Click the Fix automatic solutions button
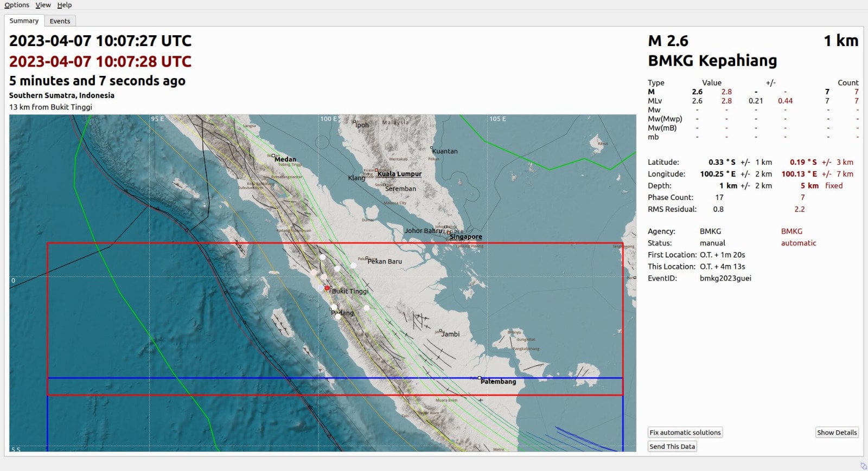868x471 pixels. 685,433
